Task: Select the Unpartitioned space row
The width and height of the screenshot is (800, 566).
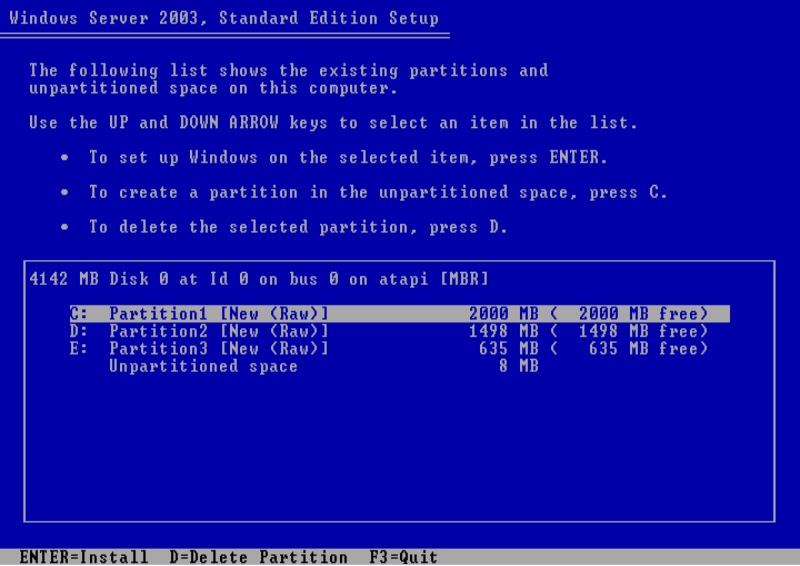Action: (x=324, y=366)
